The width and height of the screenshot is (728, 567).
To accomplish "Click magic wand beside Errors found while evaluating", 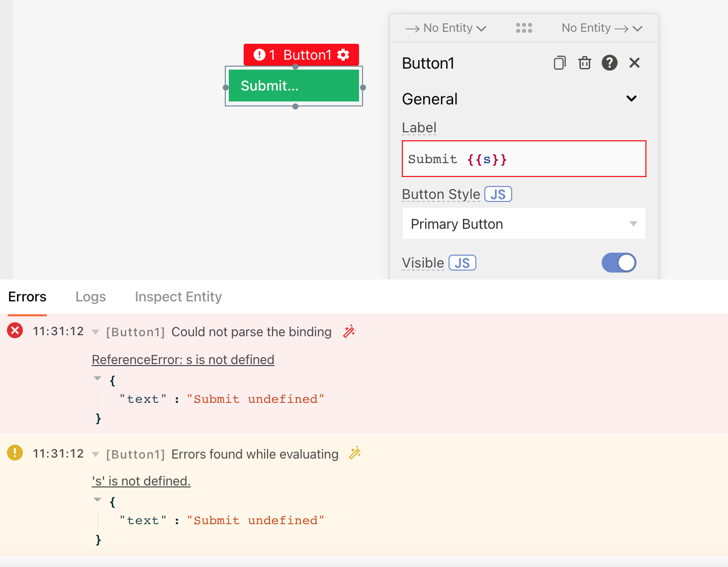I will (x=355, y=453).
